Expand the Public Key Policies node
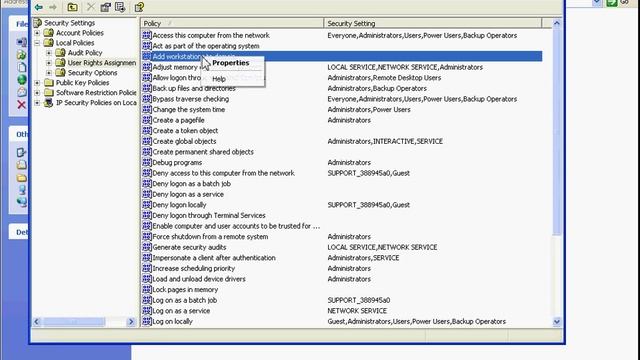Viewport: 640px width, 360px height. pyautogui.click(x=37, y=82)
